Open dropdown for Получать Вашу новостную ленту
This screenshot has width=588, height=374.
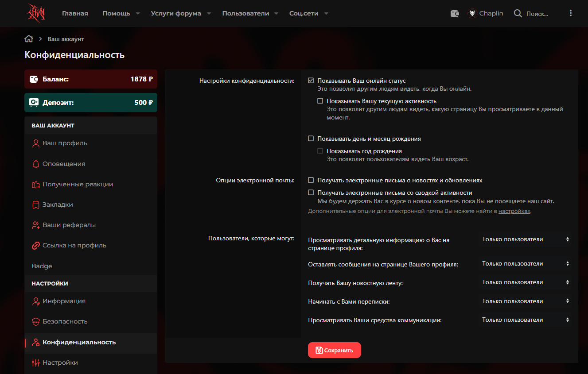pos(525,282)
